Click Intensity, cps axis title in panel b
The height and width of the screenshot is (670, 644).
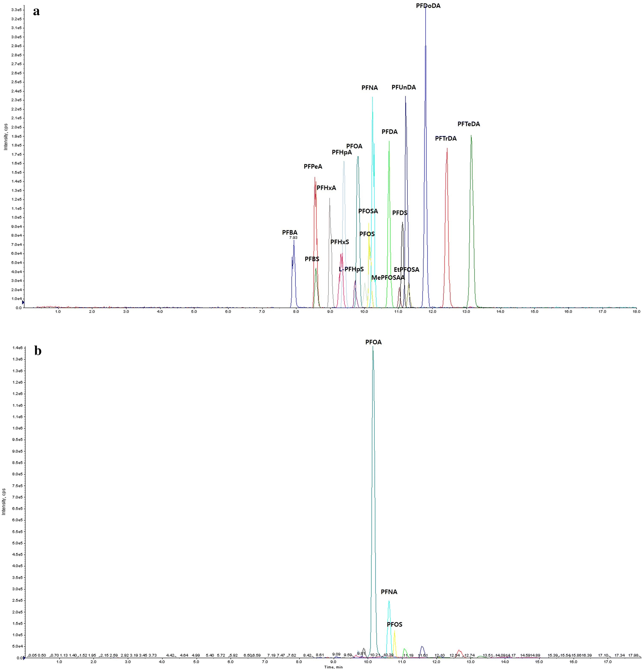(3, 501)
